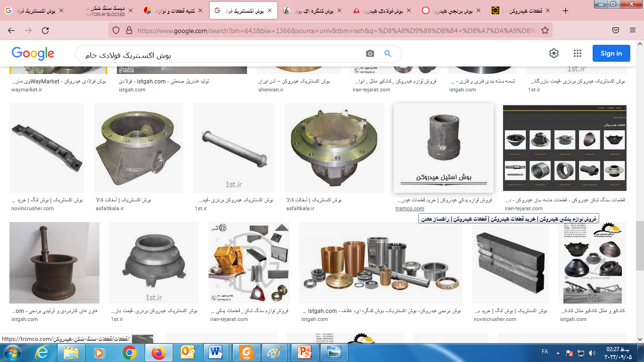644x362 pixels.
Task: Open Google Quick Settings gear
Action: click(554, 53)
